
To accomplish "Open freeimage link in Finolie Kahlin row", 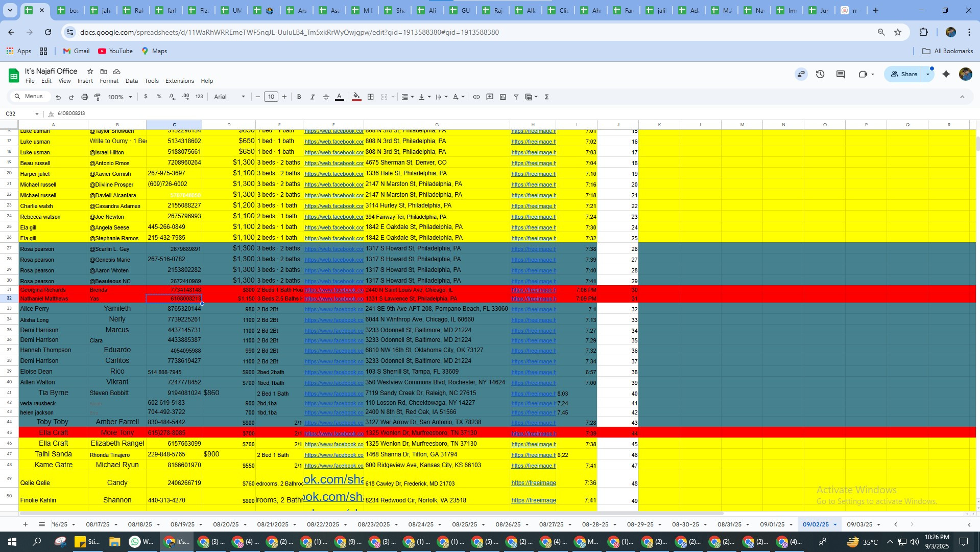I will pos(534,500).
